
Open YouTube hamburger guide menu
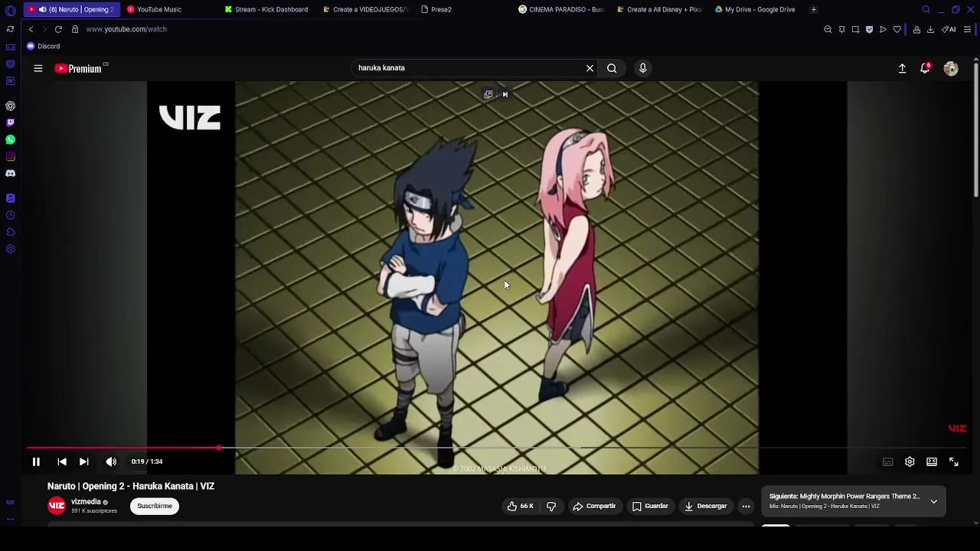(x=38, y=68)
